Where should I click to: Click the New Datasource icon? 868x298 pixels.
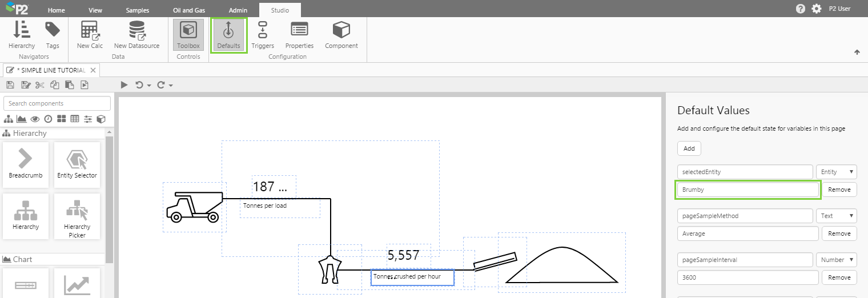pyautogui.click(x=136, y=35)
